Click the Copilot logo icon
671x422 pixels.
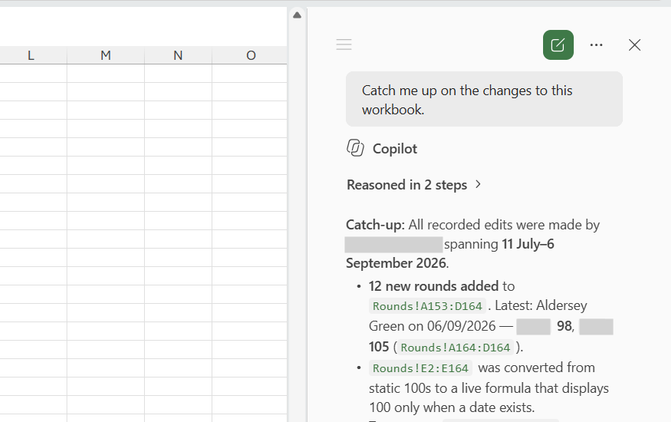coord(355,148)
